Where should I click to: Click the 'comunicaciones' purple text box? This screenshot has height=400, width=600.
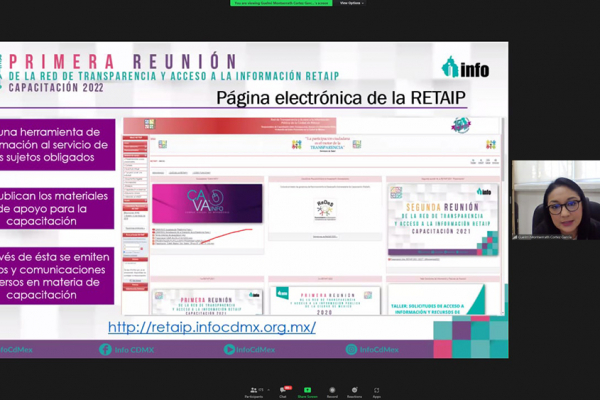(x=57, y=276)
